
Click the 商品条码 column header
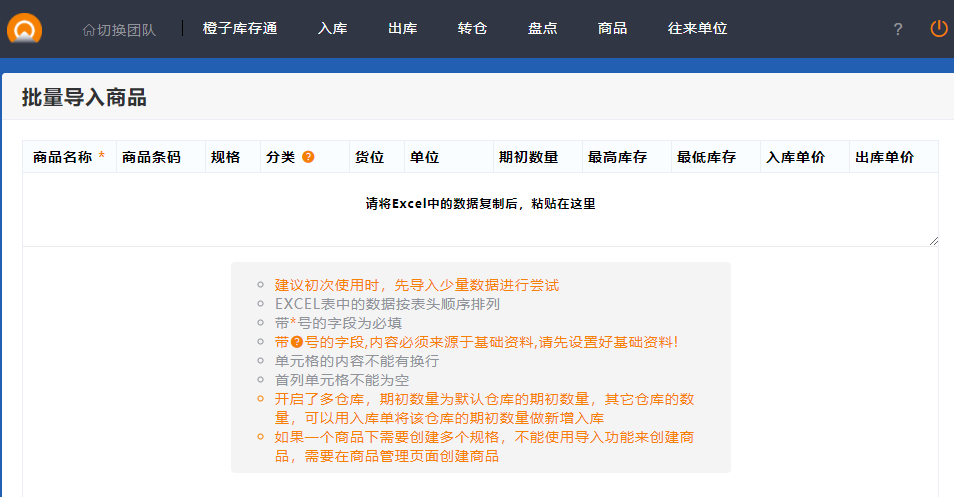(x=151, y=157)
